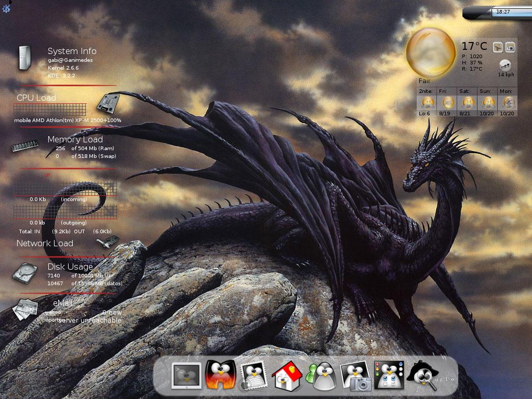Click the wind direction compass icon

tap(505, 64)
